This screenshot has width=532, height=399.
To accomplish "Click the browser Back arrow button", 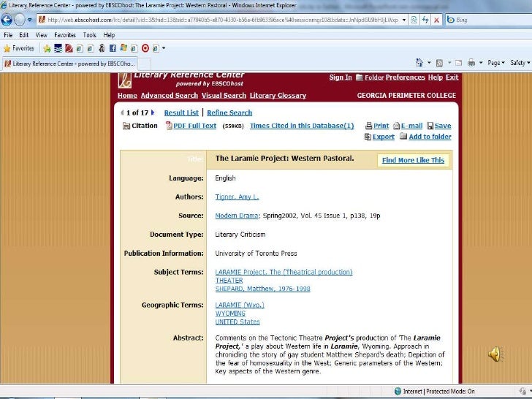I will coord(7,20).
